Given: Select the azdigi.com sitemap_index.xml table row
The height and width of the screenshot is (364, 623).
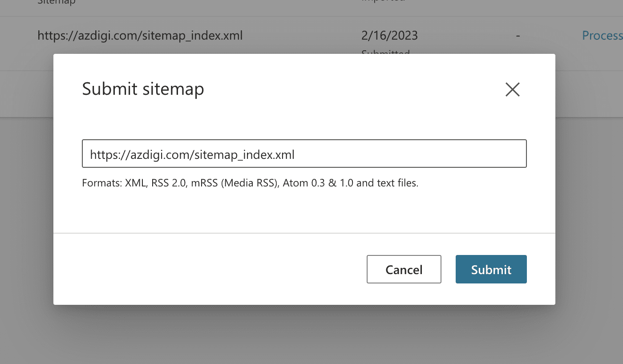Looking at the screenshot, I should [x=140, y=36].
